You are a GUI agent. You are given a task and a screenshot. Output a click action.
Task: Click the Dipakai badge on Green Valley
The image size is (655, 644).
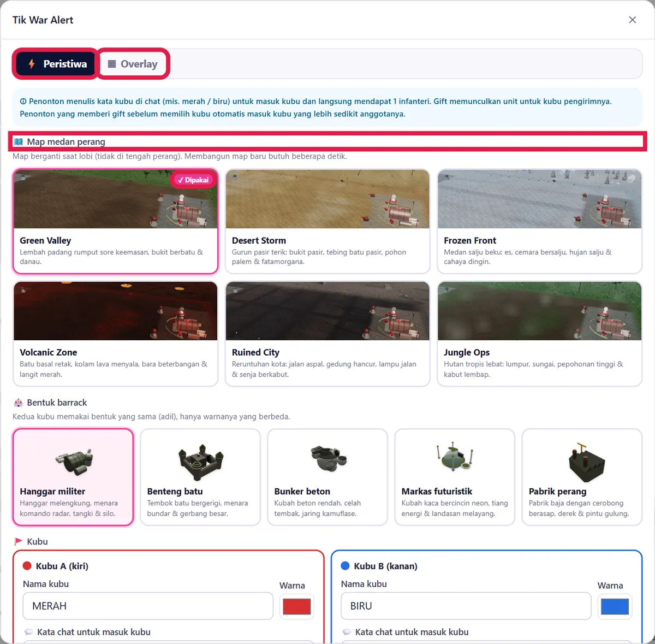(x=193, y=180)
